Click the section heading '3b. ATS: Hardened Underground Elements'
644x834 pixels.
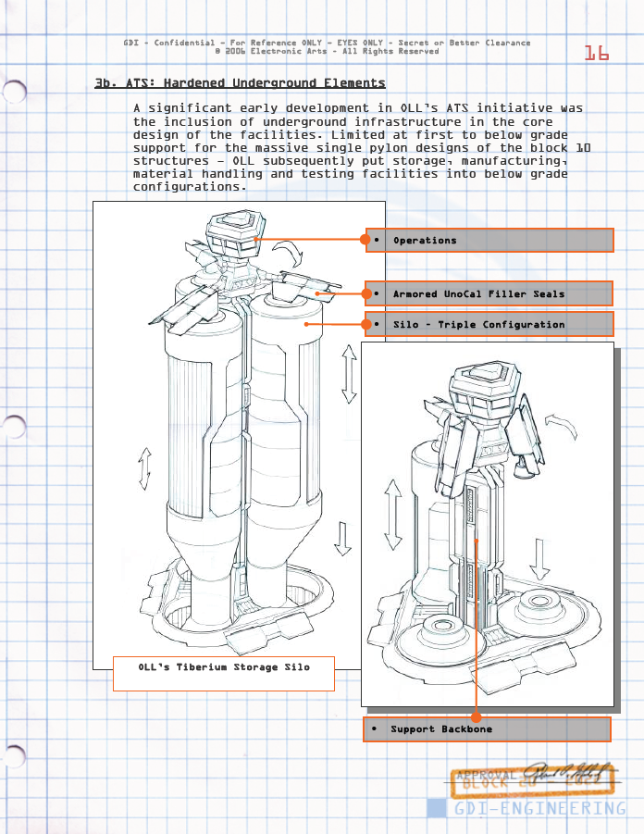pyautogui.click(x=240, y=83)
